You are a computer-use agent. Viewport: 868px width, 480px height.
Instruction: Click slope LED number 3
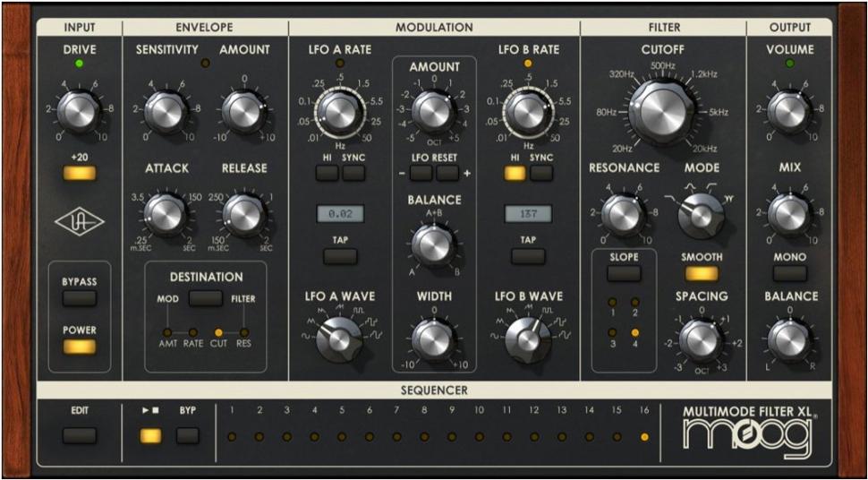pyautogui.click(x=612, y=332)
